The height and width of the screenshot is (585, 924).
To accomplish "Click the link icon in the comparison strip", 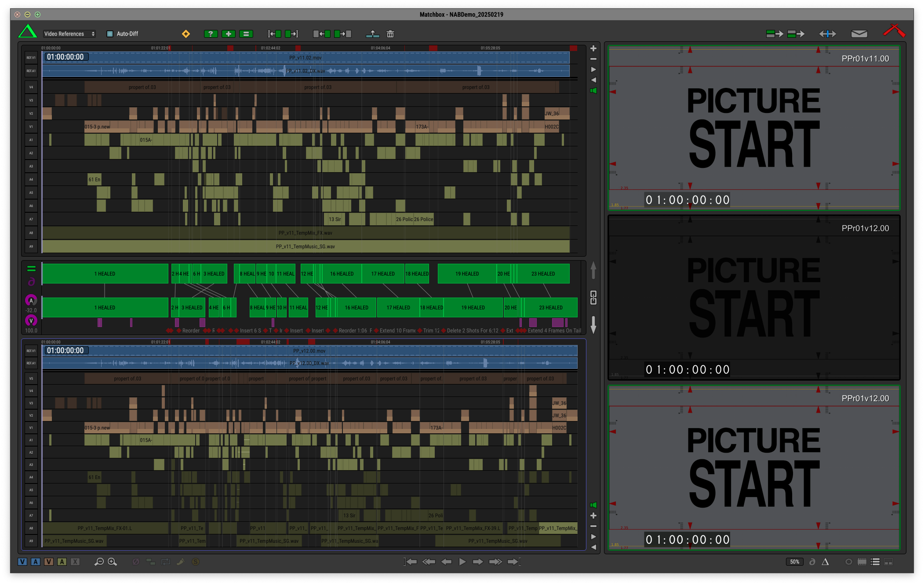I will click(593, 298).
